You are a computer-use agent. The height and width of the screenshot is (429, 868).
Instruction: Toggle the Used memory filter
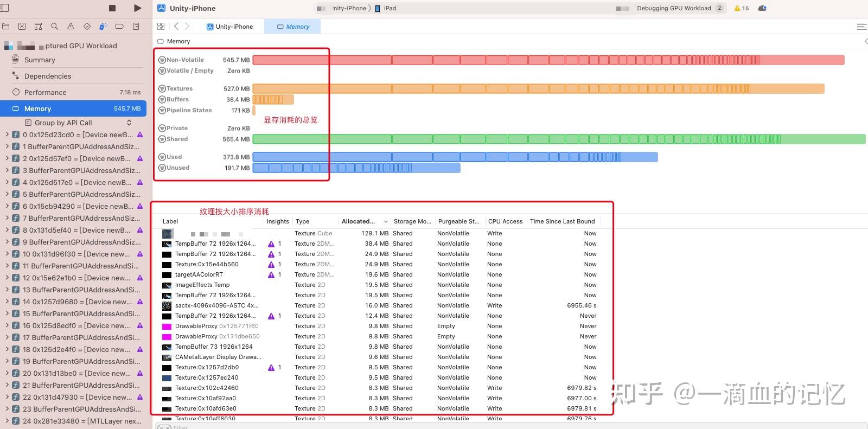[162, 157]
